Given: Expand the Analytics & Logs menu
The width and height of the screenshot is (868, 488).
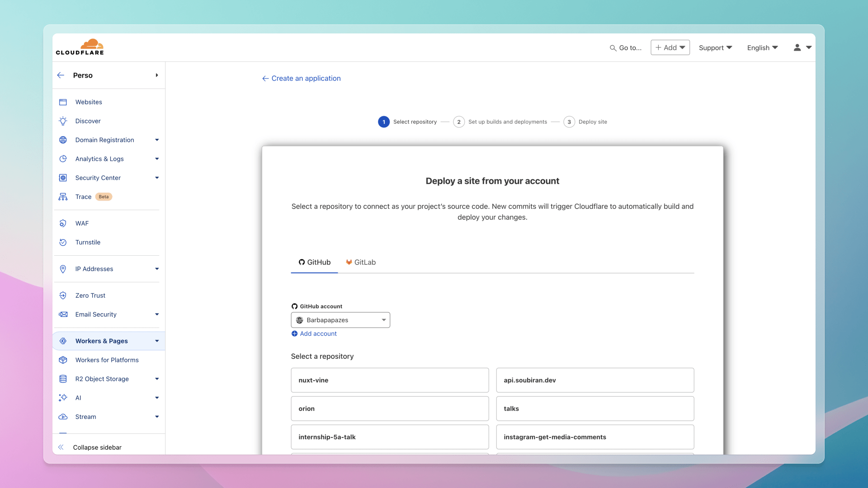Looking at the screenshot, I should (x=156, y=159).
